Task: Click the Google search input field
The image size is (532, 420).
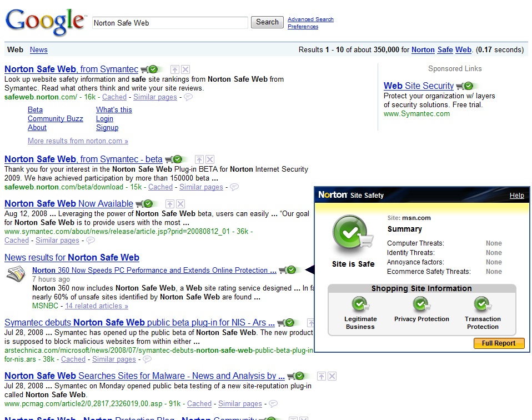Action: 170,23
